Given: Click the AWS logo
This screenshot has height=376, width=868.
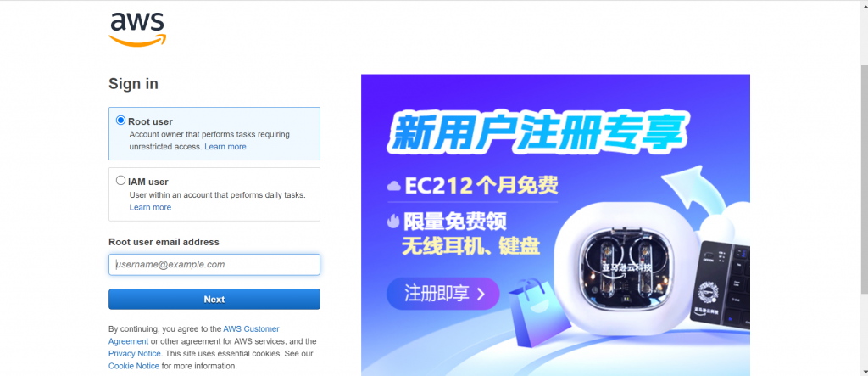Looking at the screenshot, I should [137, 29].
